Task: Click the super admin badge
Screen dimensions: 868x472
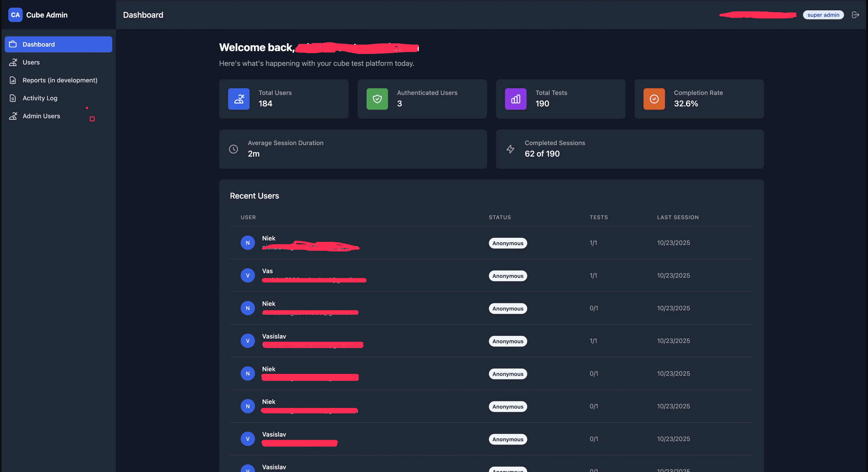Action: coord(823,15)
